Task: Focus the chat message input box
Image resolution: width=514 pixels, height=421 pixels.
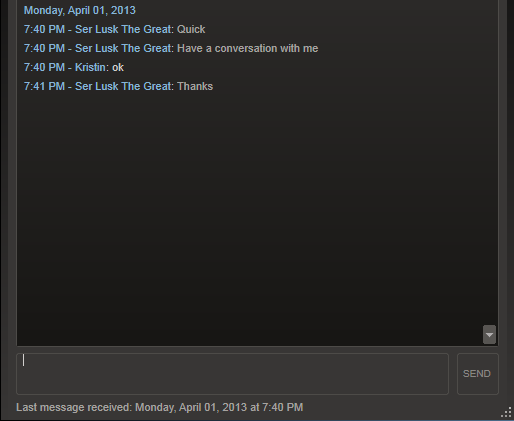Action: (x=232, y=374)
